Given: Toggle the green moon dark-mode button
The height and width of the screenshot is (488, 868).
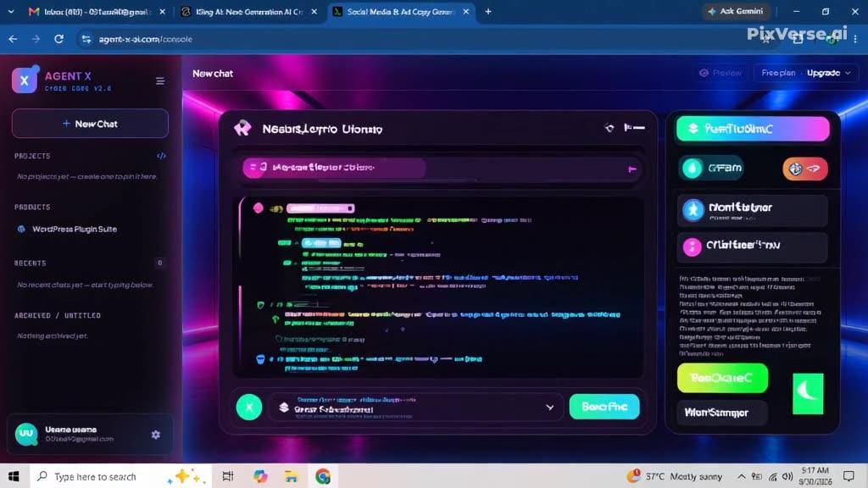Looking at the screenshot, I should tap(808, 394).
